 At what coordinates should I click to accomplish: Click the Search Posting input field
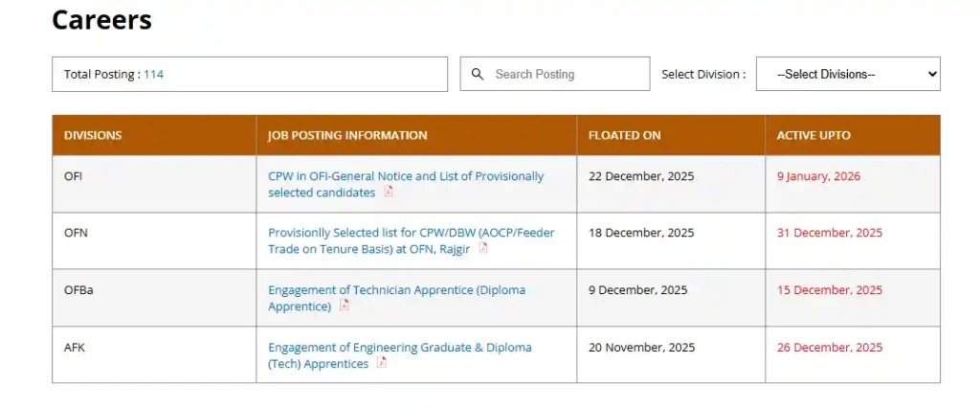point(565,74)
